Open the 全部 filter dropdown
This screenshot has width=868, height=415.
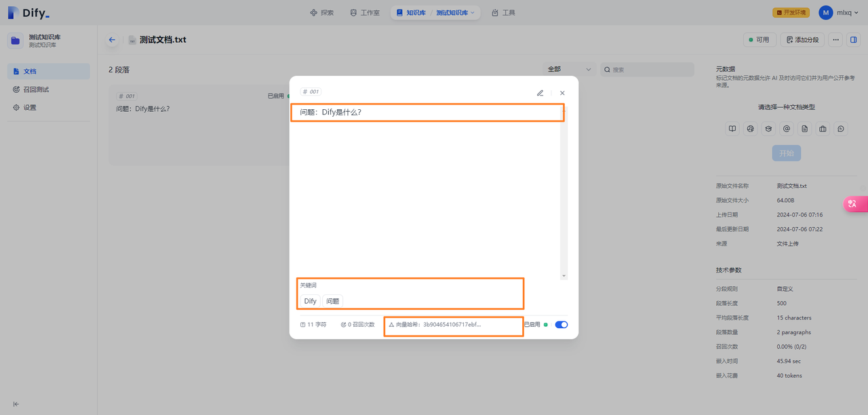[x=569, y=69]
